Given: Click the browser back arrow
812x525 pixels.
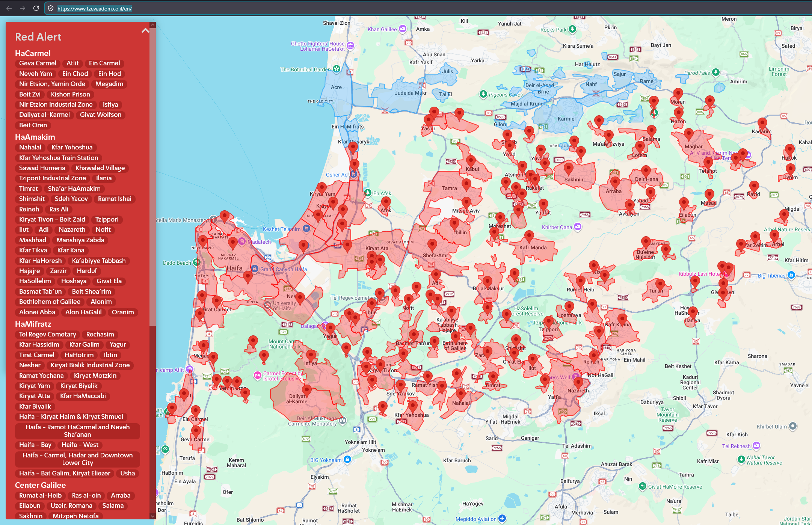Looking at the screenshot, I should point(9,8).
